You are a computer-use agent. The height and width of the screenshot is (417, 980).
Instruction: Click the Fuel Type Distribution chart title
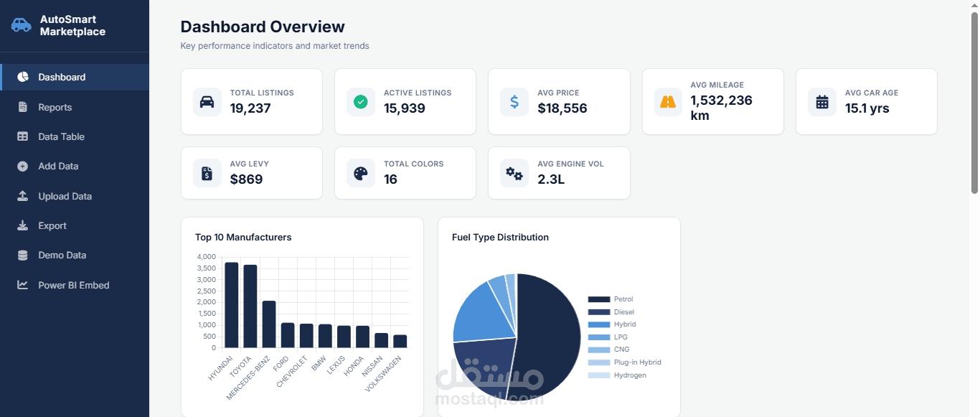tap(500, 237)
